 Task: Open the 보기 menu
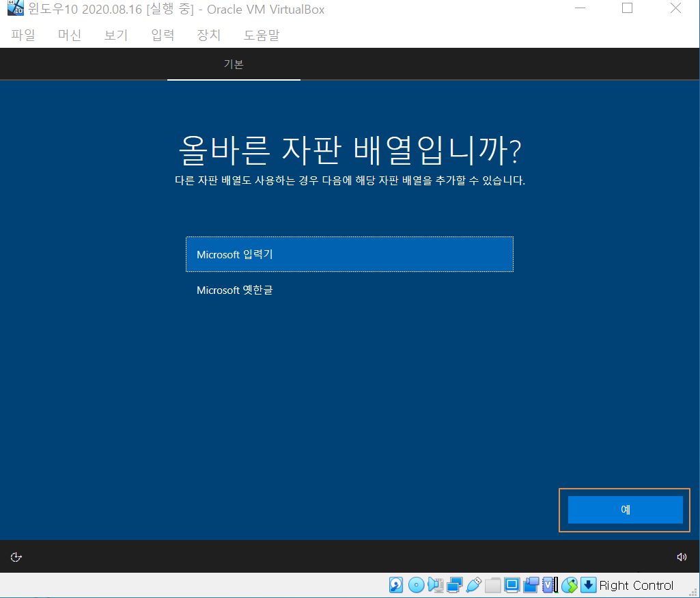coord(116,35)
